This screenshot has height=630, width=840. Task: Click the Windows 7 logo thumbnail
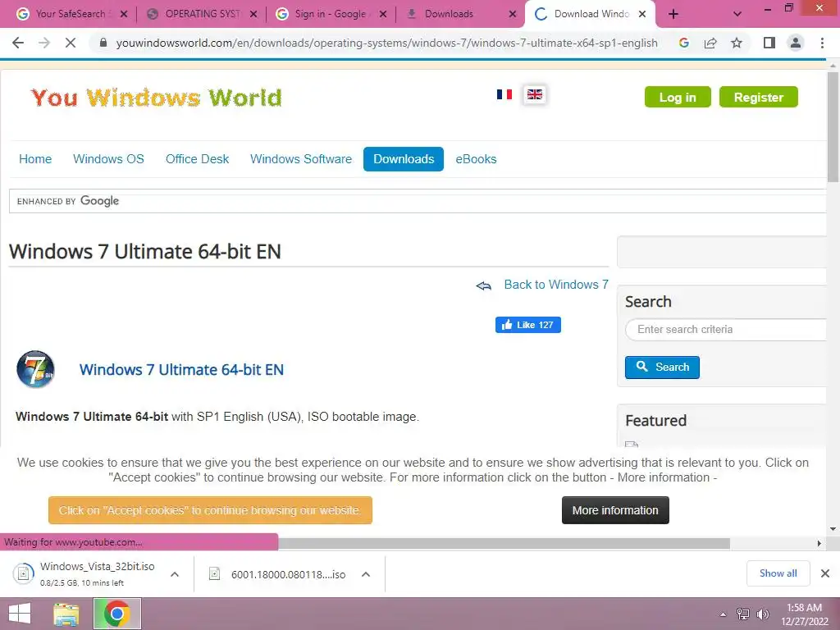[35, 369]
